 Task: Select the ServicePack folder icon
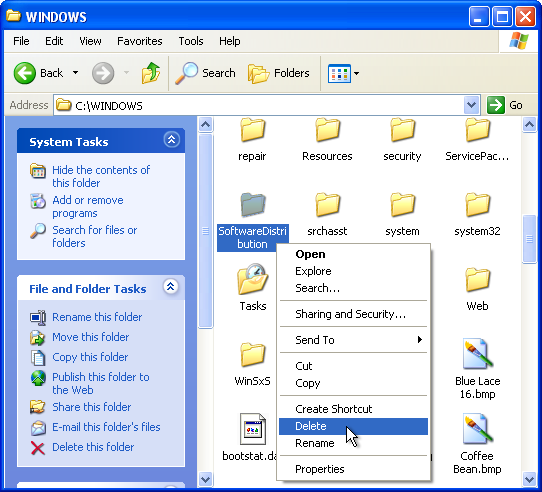(477, 130)
